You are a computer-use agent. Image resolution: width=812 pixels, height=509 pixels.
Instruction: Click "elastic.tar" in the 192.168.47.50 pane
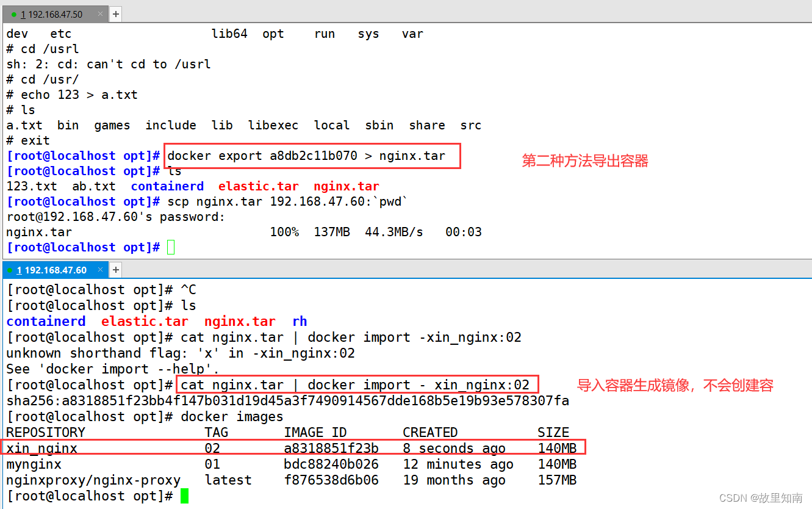click(259, 186)
